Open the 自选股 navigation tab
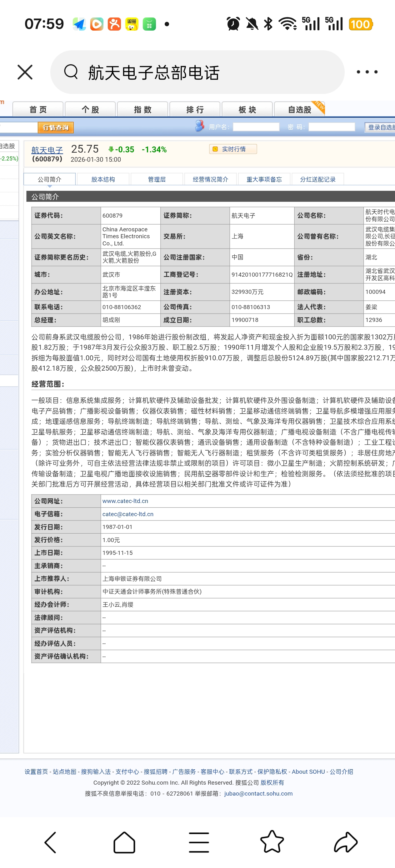This screenshot has width=395, height=868. 300,110
